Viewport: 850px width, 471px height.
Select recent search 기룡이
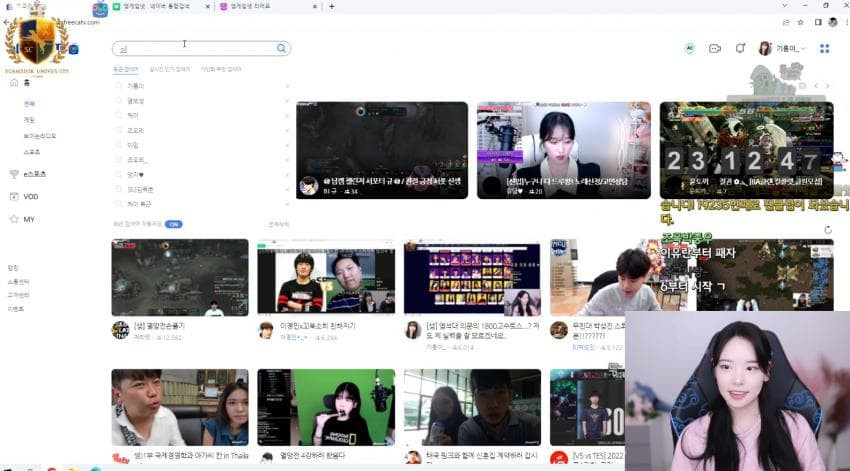[x=136, y=86]
